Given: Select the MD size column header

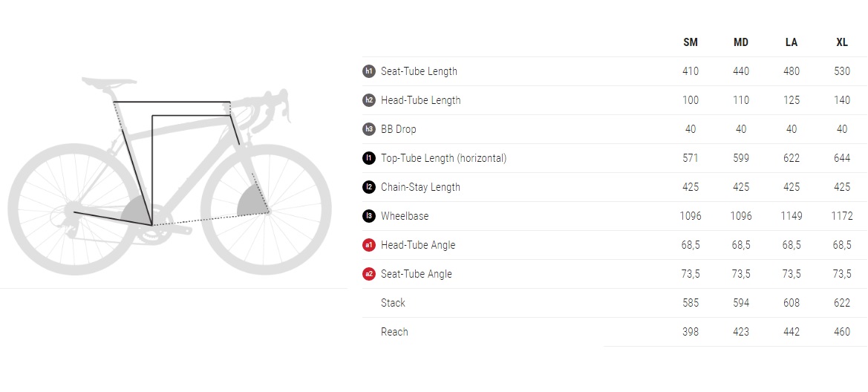Looking at the screenshot, I should click(x=741, y=42).
